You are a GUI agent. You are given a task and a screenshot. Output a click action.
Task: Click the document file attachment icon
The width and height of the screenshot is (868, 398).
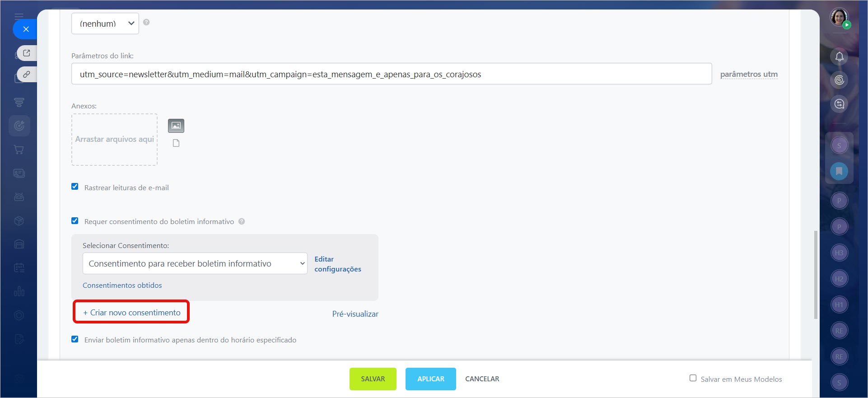[176, 143]
